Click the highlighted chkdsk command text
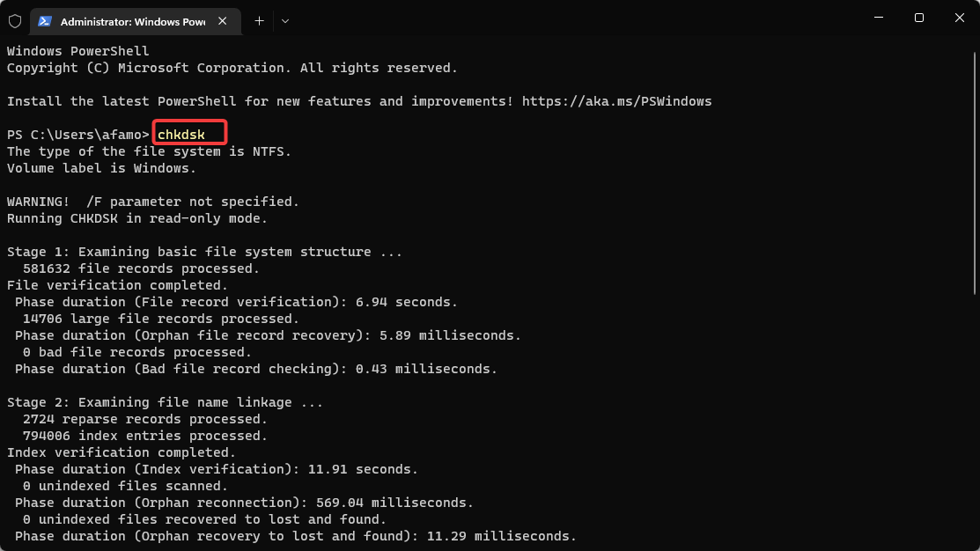This screenshot has height=551, width=980. [181, 135]
